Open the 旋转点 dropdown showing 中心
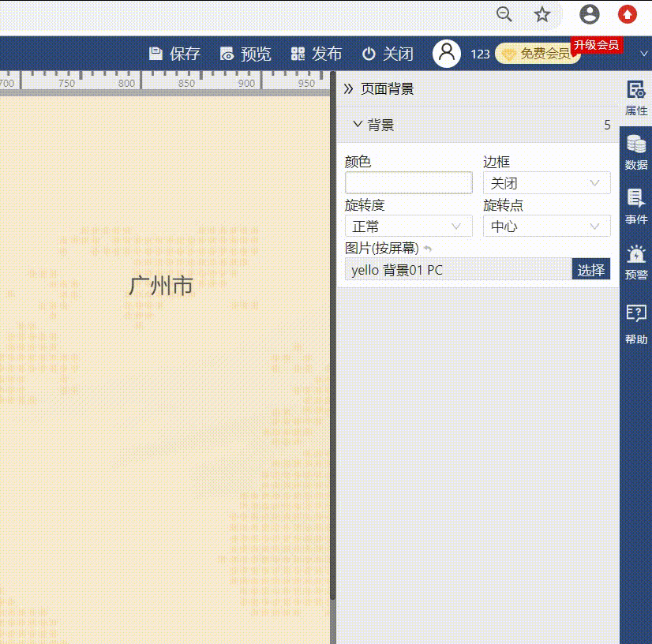This screenshot has height=644, width=652. click(547, 226)
